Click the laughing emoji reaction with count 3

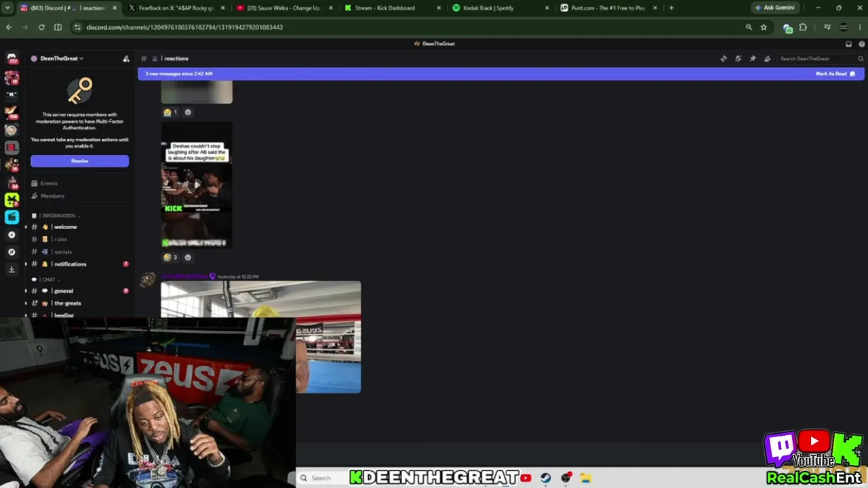click(x=170, y=258)
